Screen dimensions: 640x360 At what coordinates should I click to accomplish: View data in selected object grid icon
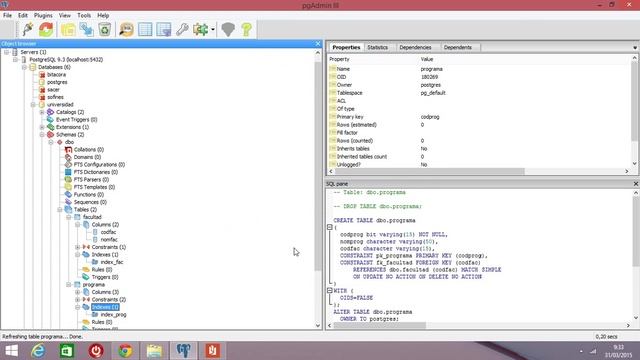point(145,29)
